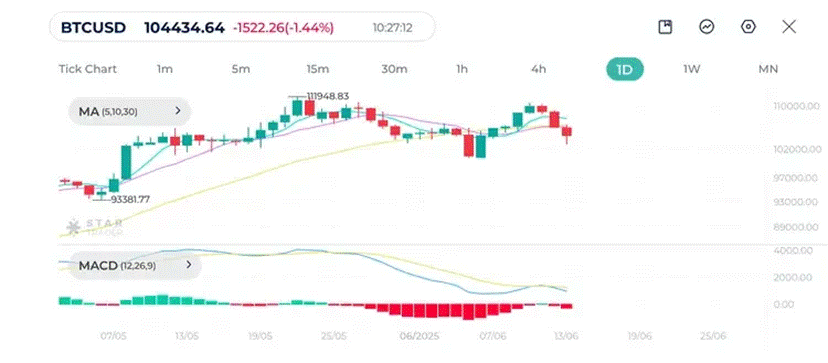The image size is (828, 363).
Task: Select the 5m timeframe
Action: [x=241, y=69]
